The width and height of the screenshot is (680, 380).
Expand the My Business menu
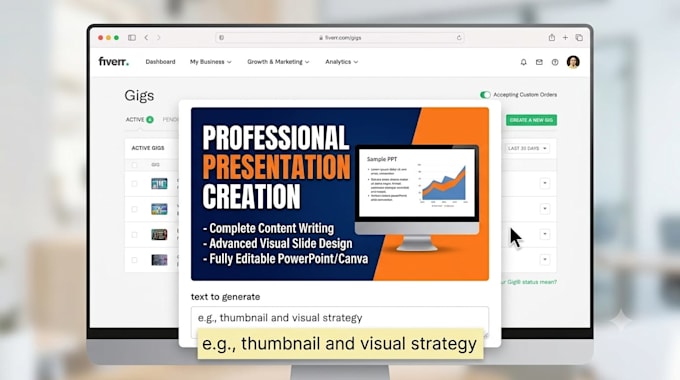(x=210, y=62)
